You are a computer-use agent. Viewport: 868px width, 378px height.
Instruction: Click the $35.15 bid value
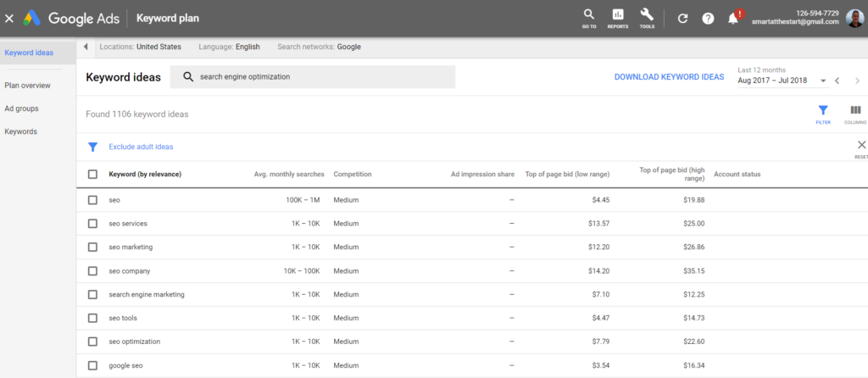coord(694,271)
